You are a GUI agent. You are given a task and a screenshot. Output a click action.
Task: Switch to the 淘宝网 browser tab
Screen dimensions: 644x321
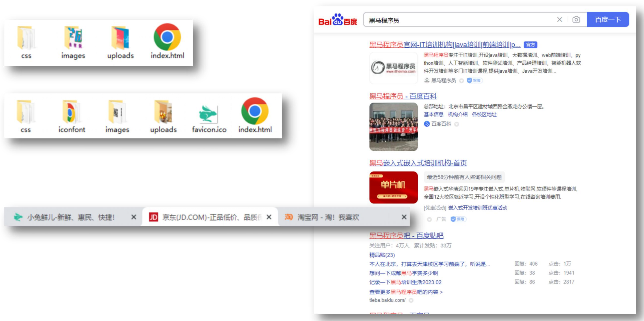pyautogui.click(x=328, y=217)
